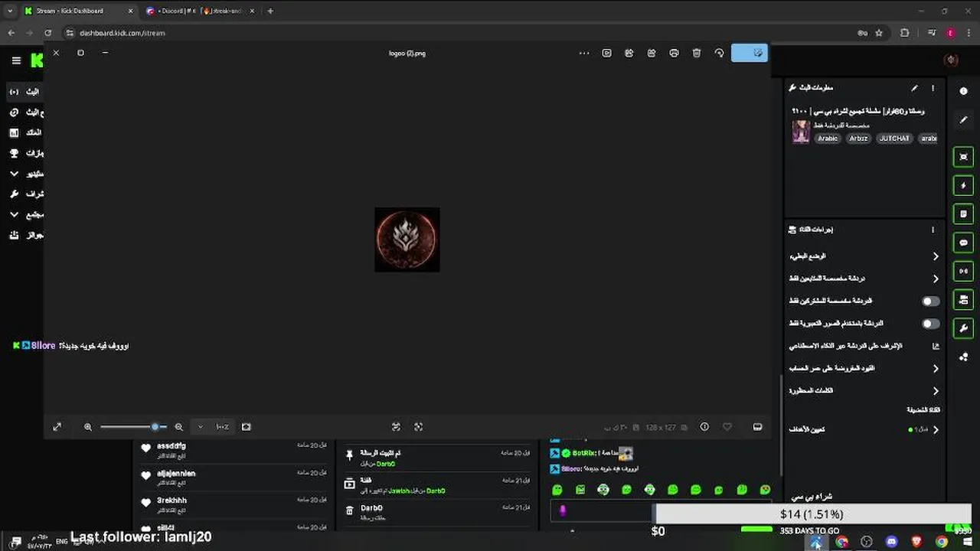980x551 pixels.
Task: Select the 3rekhhh follower activity row
Action: point(234,505)
